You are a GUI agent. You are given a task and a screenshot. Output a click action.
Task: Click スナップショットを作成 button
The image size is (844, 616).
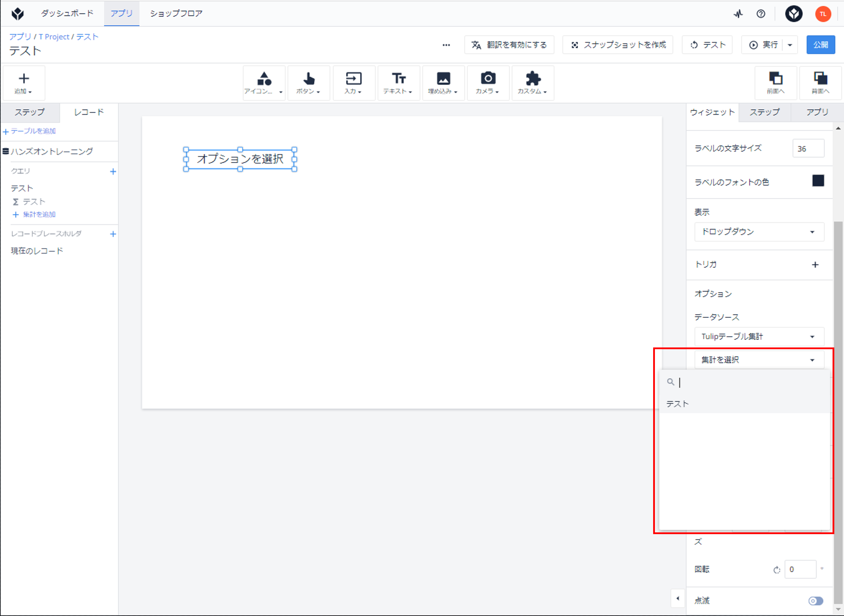(618, 45)
